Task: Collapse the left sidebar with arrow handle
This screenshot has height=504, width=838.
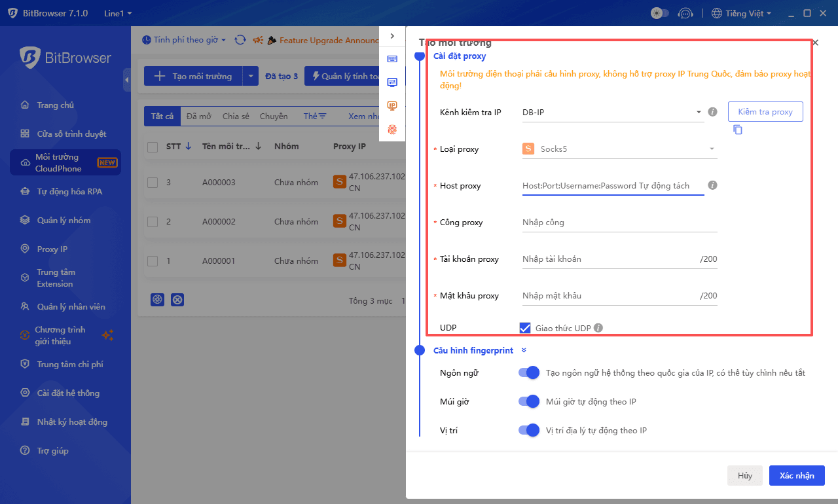Action: [x=126, y=80]
